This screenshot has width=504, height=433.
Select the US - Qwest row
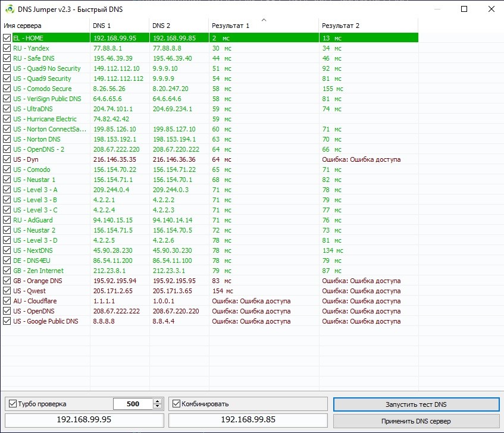point(209,291)
